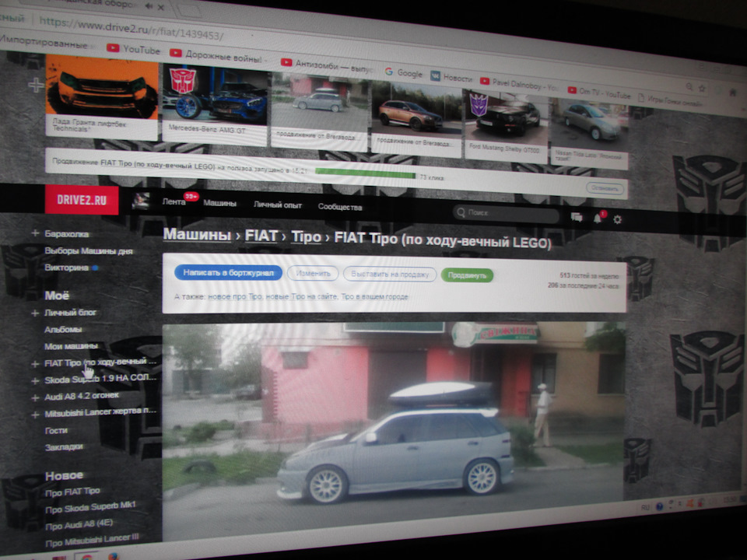Open Закладки in sidebar

(64, 447)
